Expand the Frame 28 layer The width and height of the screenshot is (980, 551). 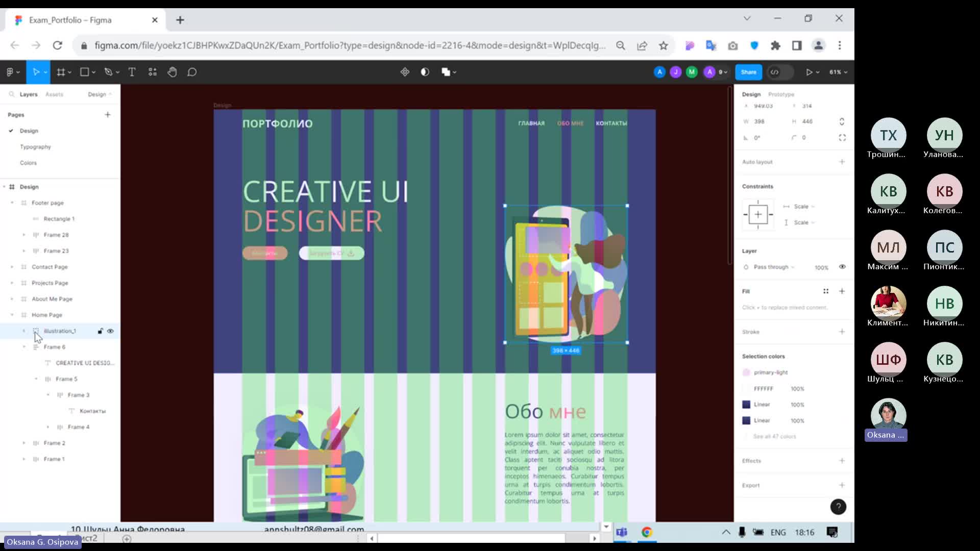click(23, 235)
